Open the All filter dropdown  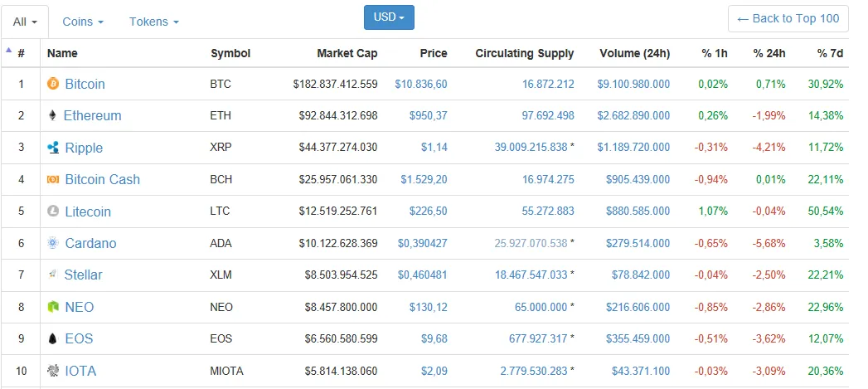tap(25, 22)
